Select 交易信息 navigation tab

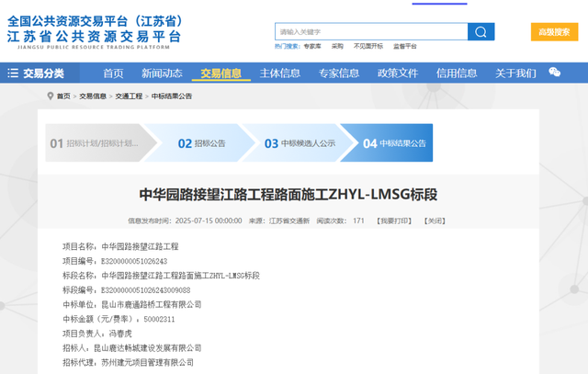pyautogui.click(x=220, y=74)
